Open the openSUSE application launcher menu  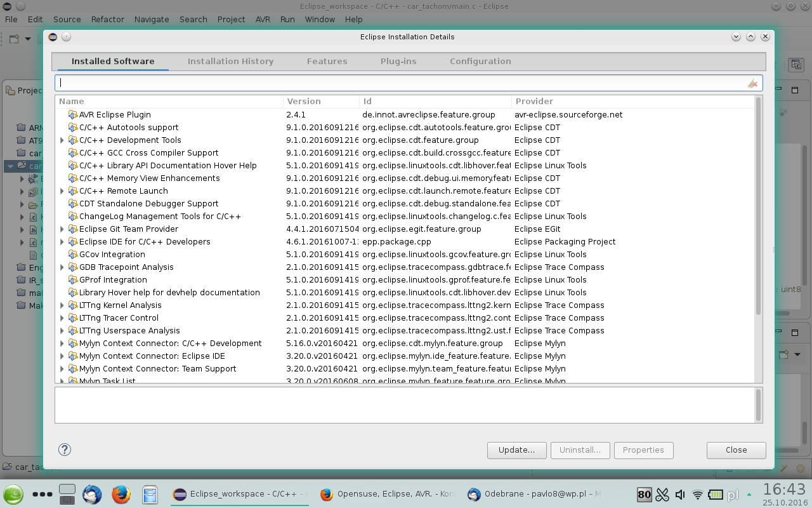[x=13, y=494]
